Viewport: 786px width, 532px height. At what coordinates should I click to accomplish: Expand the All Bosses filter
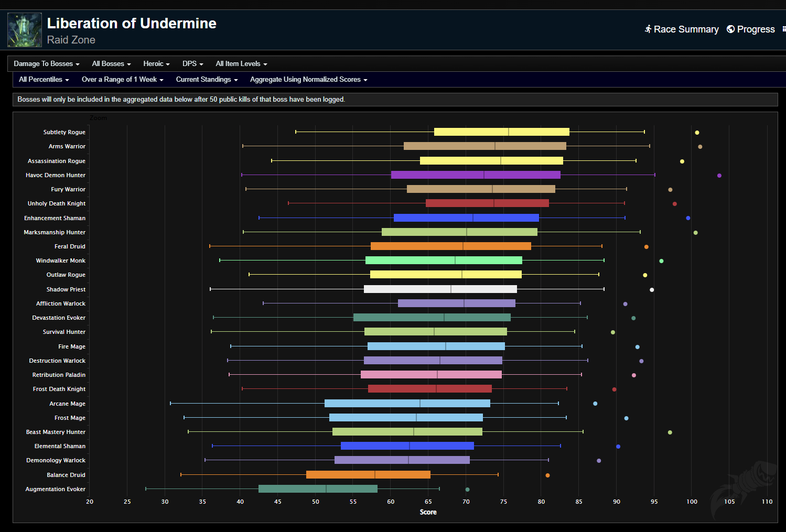click(111, 64)
